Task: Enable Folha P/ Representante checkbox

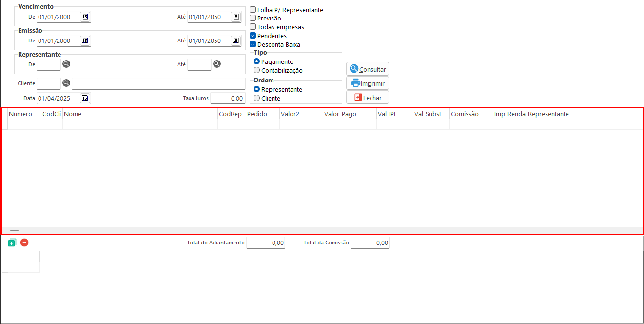Action: pos(253,10)
